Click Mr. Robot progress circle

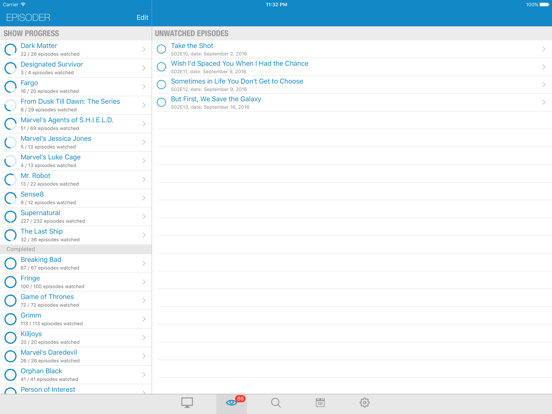(x=10, y=180)
